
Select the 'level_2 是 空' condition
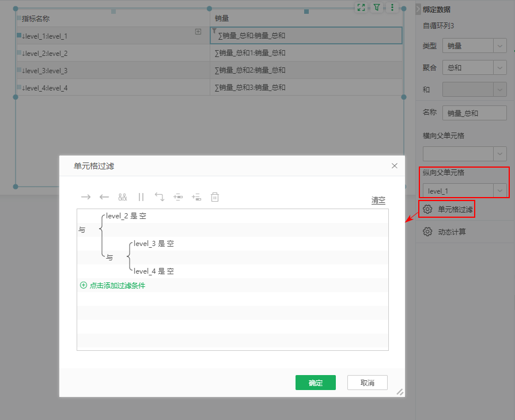point(126,215)
